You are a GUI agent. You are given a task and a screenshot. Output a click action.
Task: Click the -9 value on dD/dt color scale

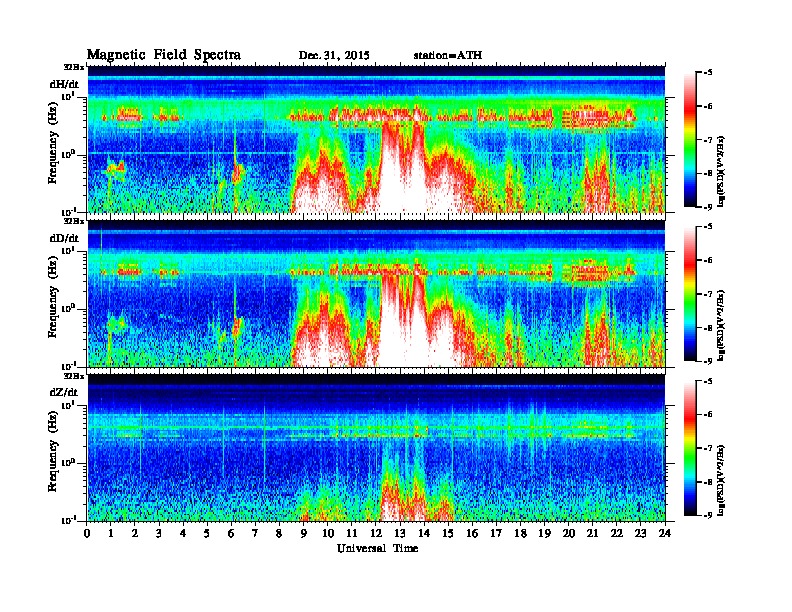point(708,361)
